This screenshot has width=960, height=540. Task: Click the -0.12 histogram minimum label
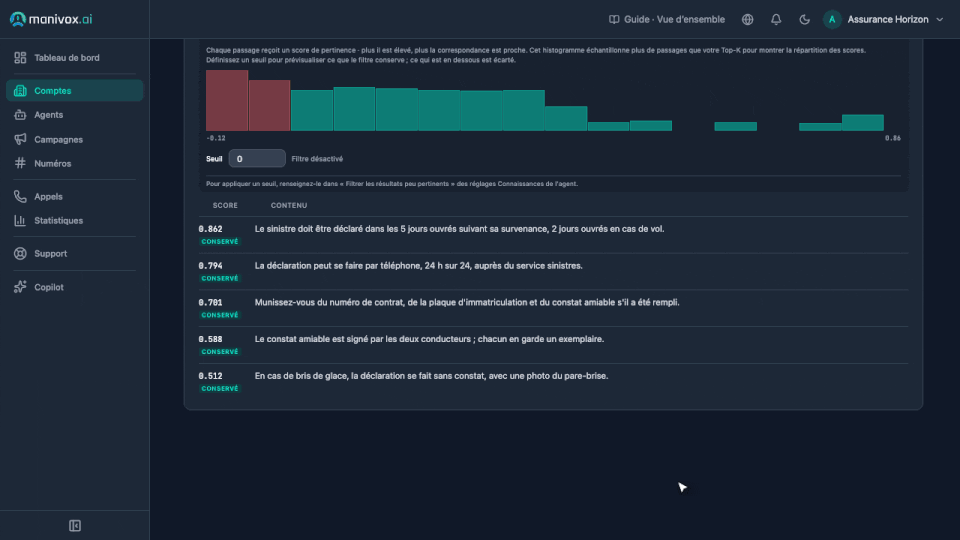click(x=216, y=138)
